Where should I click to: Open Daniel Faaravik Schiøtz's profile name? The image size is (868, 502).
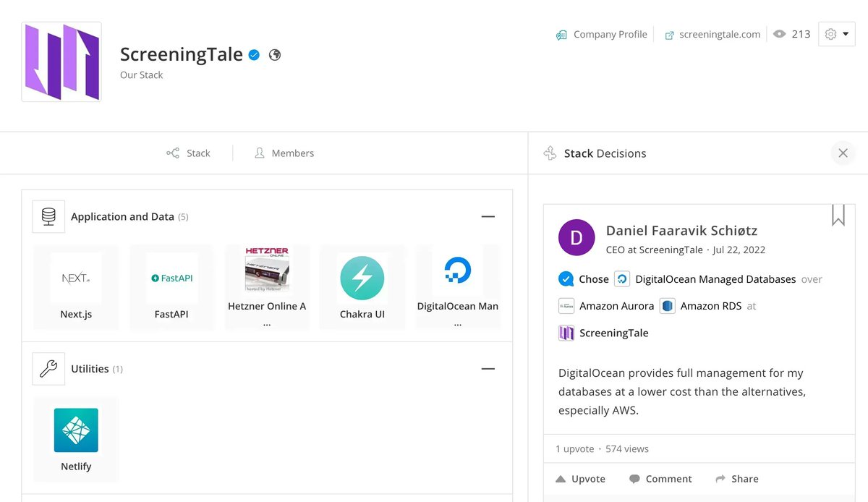point(681,231)
